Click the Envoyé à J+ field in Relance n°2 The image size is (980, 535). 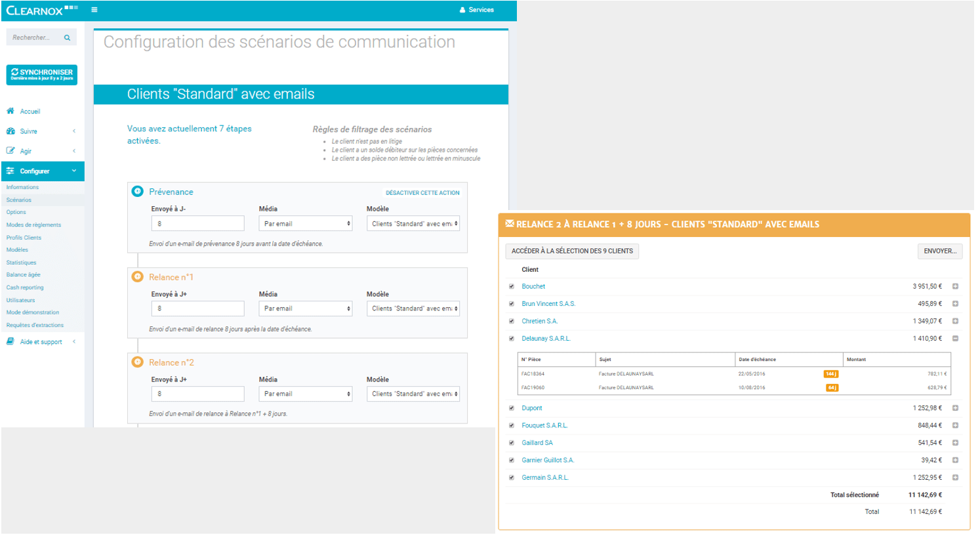click(x=198, y=394)
